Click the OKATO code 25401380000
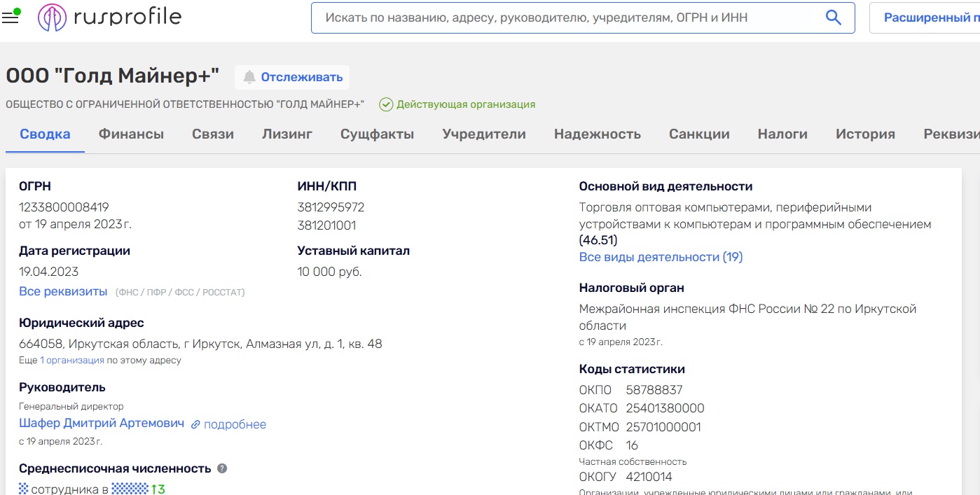This screenshot has height=495, width=980. 665,408
